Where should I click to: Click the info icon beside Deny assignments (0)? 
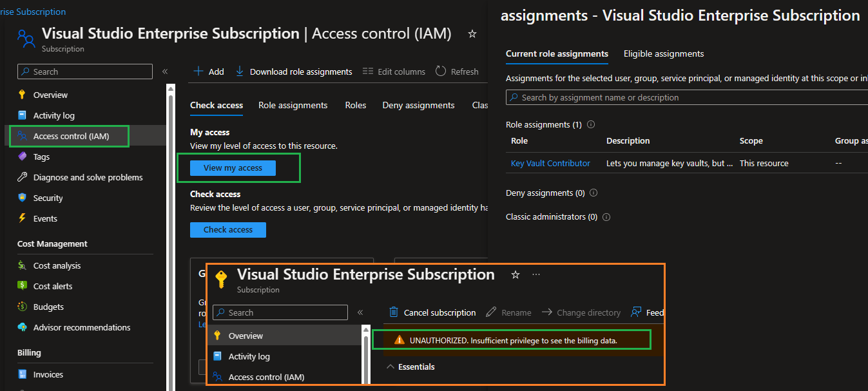pos(593,193)
